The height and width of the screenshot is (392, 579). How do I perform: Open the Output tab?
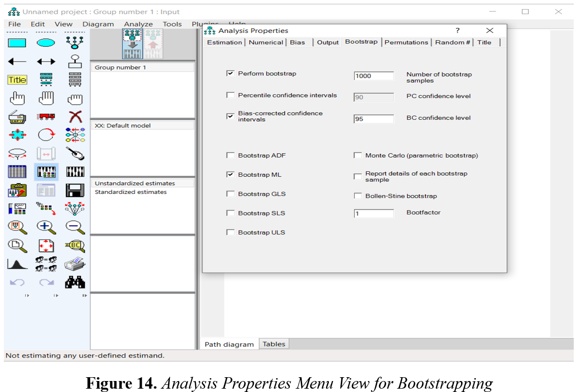click(x=328, y=42)
